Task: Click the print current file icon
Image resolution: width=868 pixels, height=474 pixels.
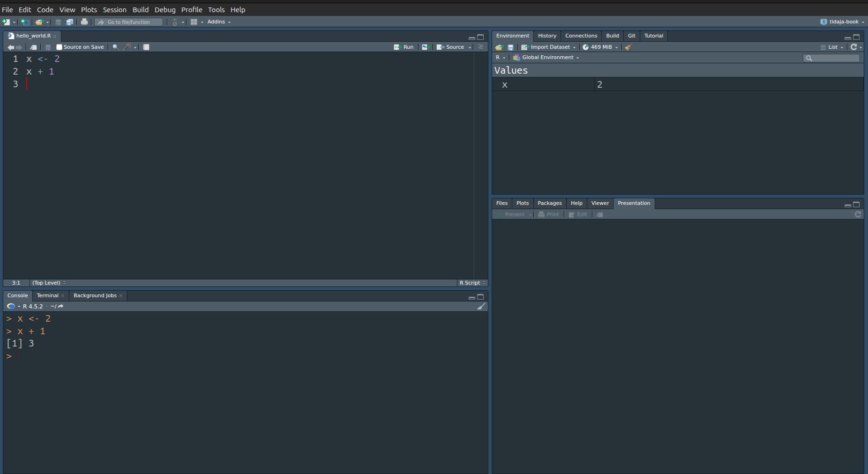Action: (x=84, y=22)
